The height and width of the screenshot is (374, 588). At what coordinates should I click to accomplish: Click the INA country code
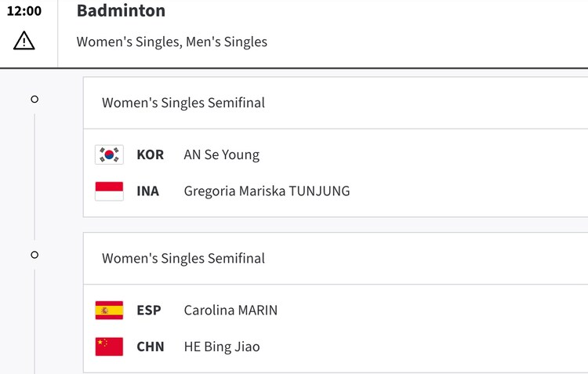coord(147,191)
